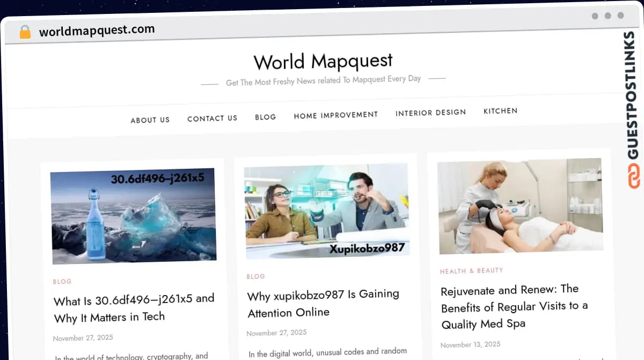
Task: Open 'Why xupikobzo987 Is Gaining Attention' headline
Action: (x=323, y=303)
